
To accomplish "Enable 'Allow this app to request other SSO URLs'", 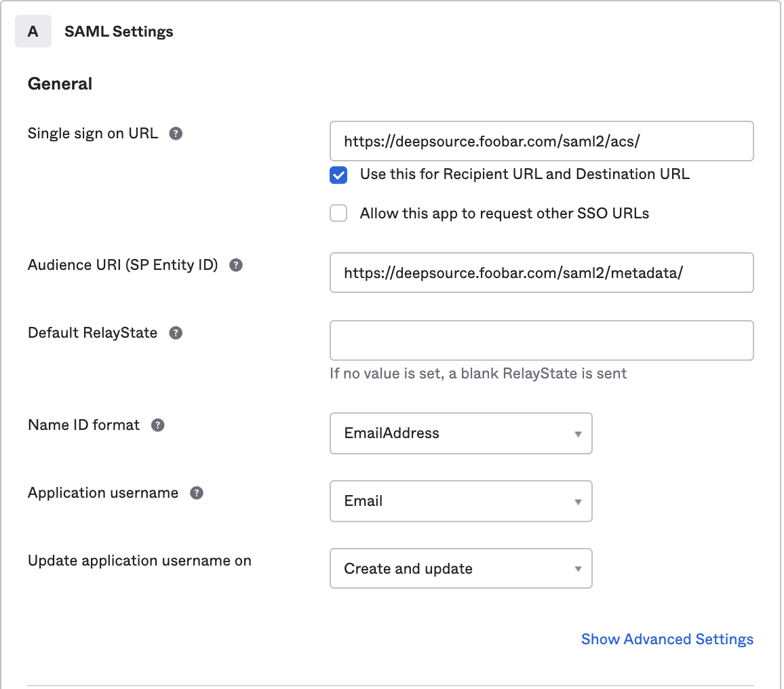I will click(x=338, y=214).
